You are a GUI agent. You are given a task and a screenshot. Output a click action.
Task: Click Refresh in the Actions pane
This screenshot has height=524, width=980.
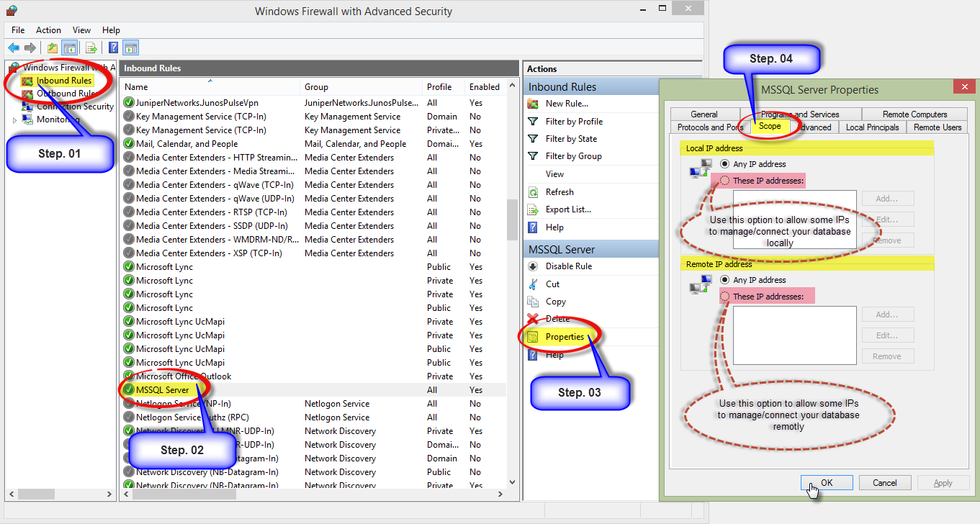click(559, 192)
